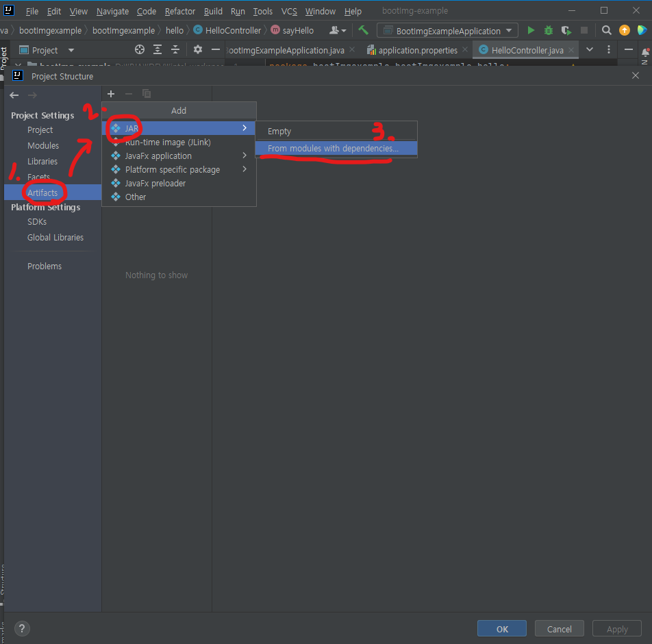The image size is (652, 644).
Task: Click sayHello breadcrumb
Action: 292,30
